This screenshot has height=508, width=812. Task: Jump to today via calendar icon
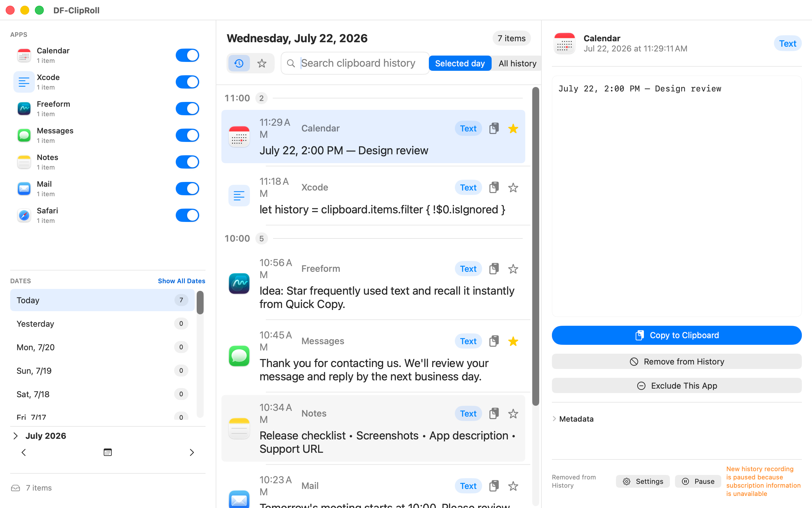coord(108,452)
